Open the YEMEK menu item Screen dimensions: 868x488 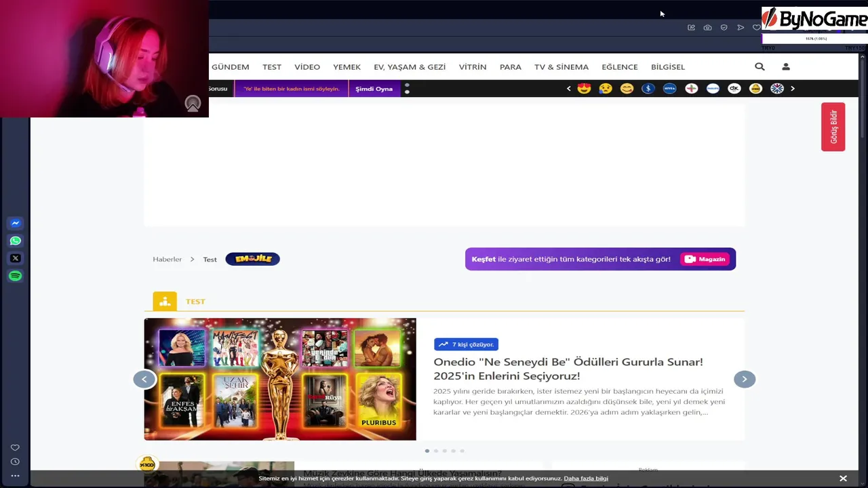(347, 67)
